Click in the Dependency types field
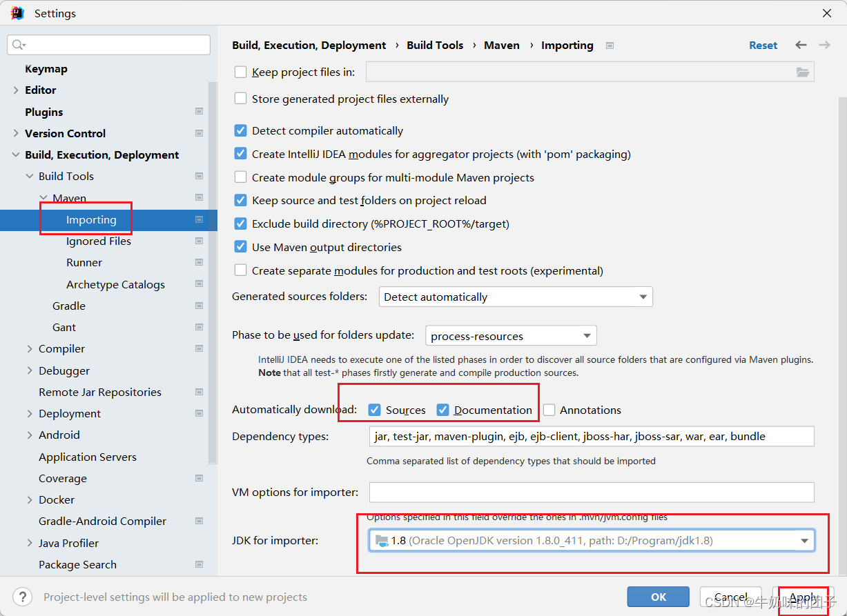The width and height of the screenshot is (847, 616). tap(592, 436)
